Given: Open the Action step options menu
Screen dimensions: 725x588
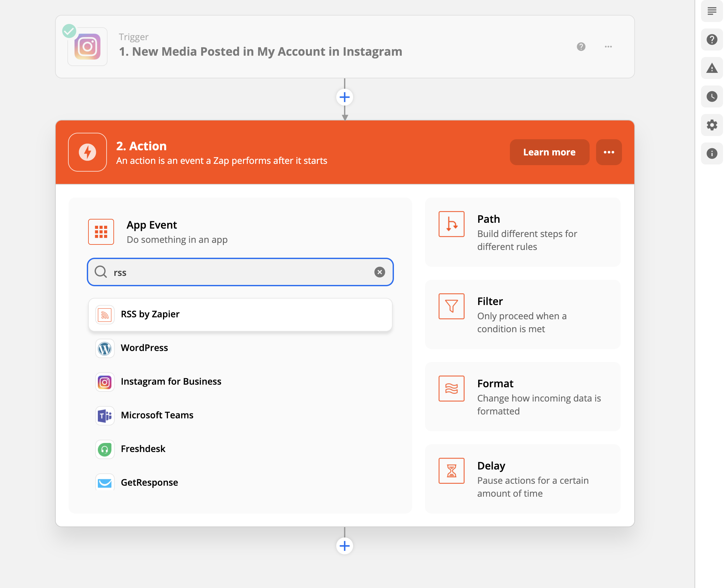Looking at the screenshot, I should (x=609, y=152).
